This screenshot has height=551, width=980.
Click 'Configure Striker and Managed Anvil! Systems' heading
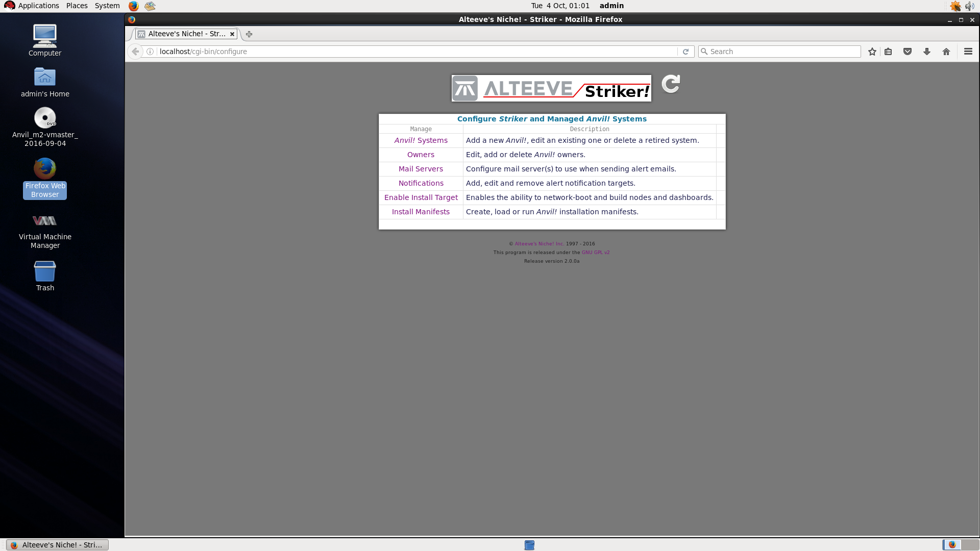[552, 119]
